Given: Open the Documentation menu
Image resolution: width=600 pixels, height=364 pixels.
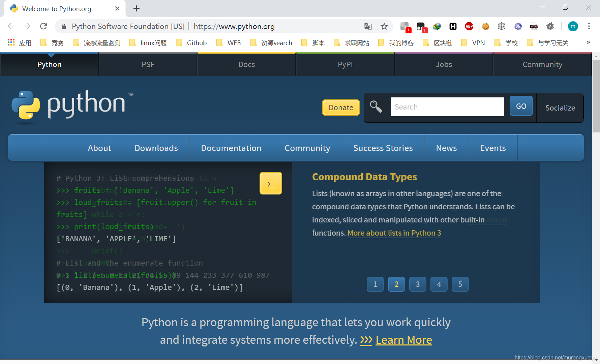Looking at the screenshot, I should click(x=231, y=148).
